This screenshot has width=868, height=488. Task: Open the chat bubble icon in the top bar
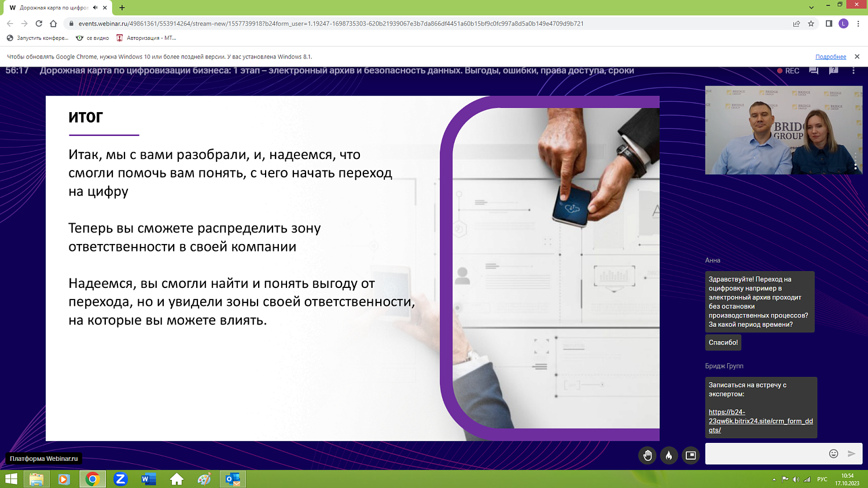pos(814,70)
